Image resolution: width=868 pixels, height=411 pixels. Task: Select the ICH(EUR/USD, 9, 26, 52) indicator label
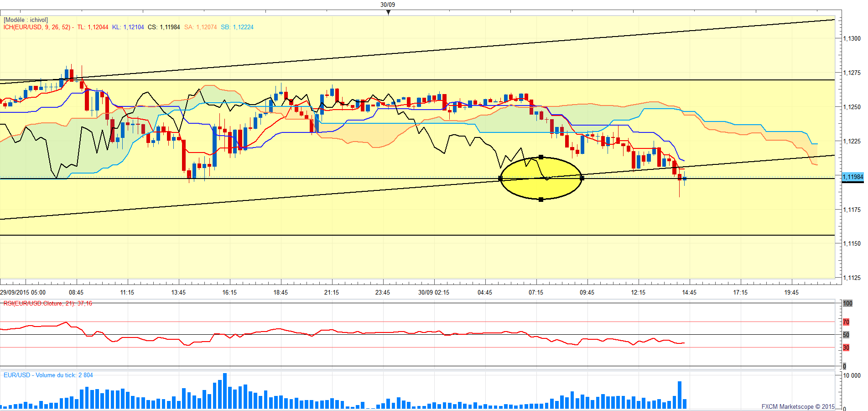37,27
